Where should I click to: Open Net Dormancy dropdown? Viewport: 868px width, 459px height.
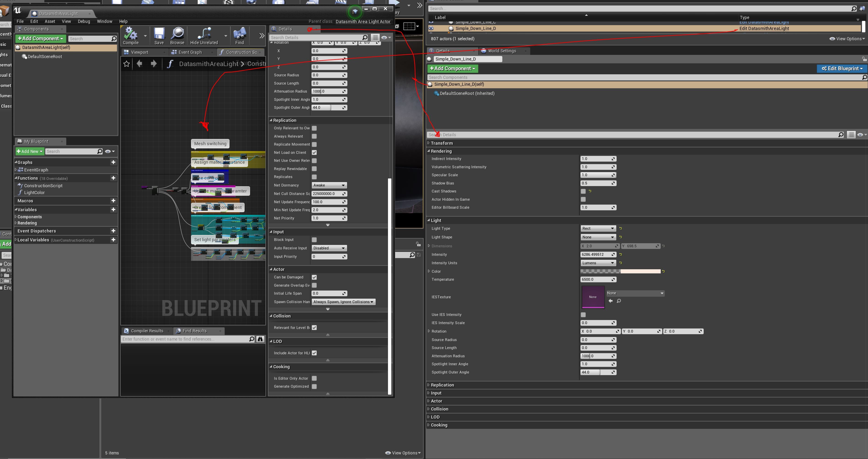(329, 185)
